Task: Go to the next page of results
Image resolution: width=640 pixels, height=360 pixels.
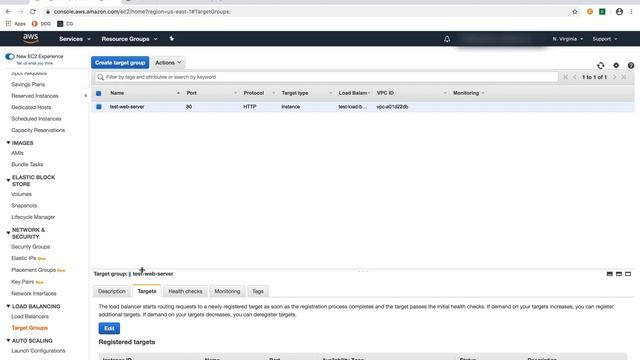Action: point(614,77)
